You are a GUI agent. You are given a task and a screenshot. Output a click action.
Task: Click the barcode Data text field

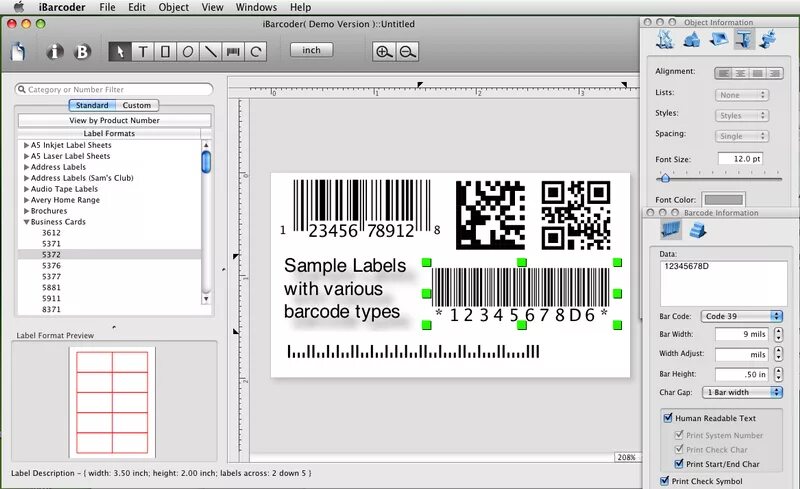[723, 283]
